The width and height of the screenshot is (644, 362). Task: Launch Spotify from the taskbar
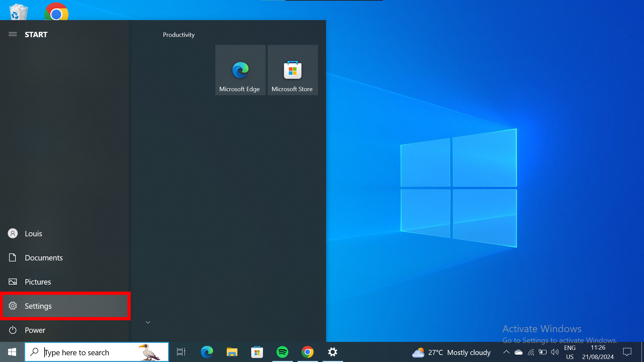282,352
